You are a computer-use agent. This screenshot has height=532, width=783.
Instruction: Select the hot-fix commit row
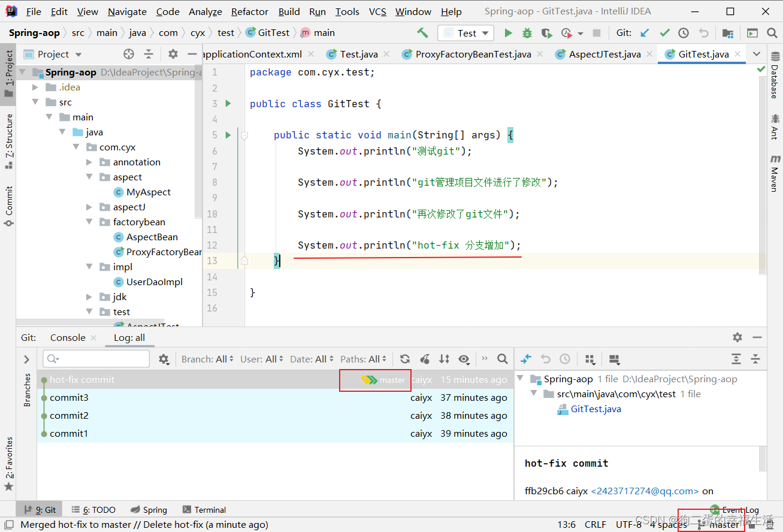[x=275, y=380]
